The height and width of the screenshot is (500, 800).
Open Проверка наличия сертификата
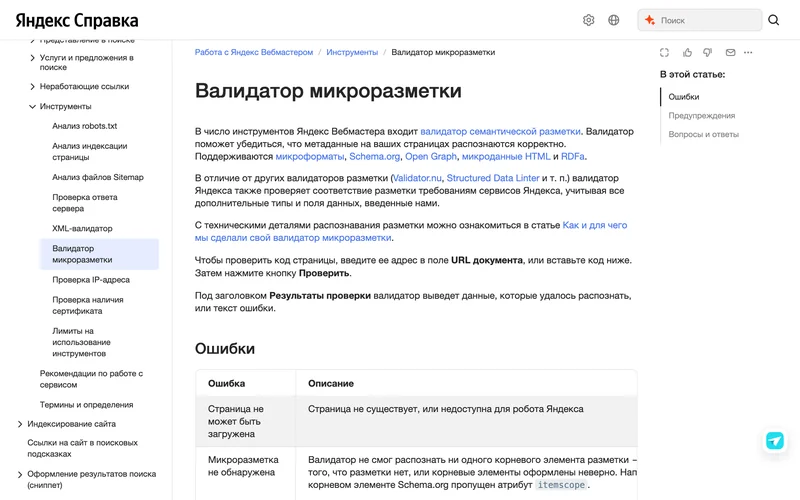88,305
